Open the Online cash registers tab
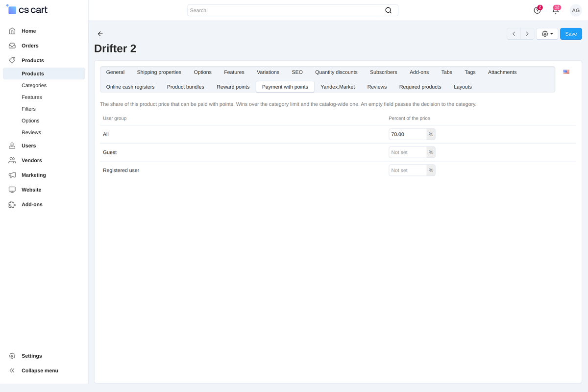This screenshot has width=588, height=392. [x=130, y=87]
